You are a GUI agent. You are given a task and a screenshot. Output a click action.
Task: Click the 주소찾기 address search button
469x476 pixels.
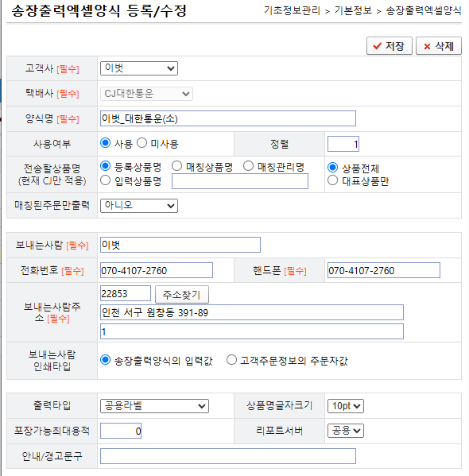coord(182,295)
